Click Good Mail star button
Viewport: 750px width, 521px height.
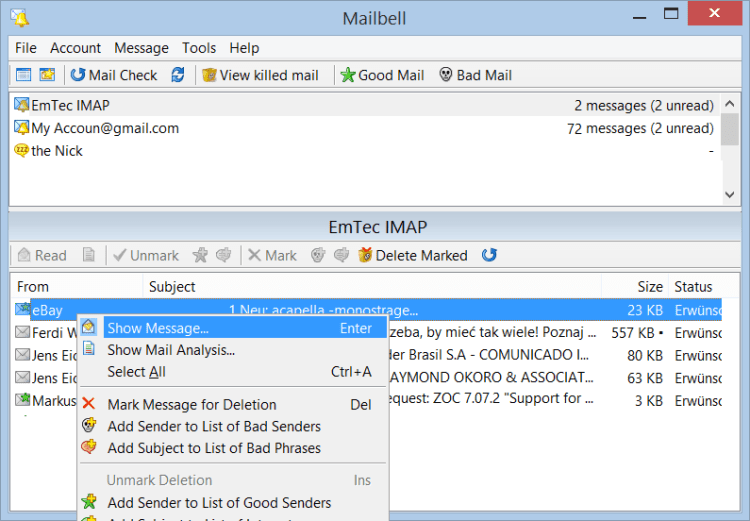coord(382,75)
